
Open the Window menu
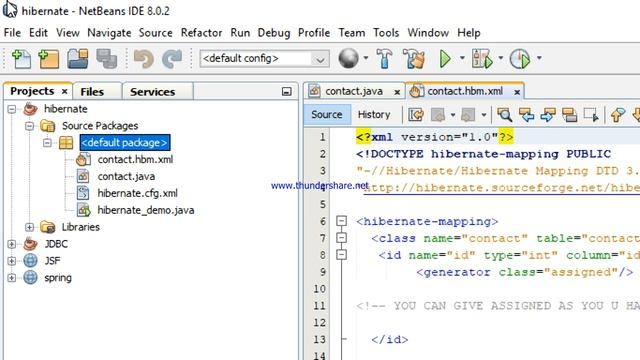(x=428, y=33)
